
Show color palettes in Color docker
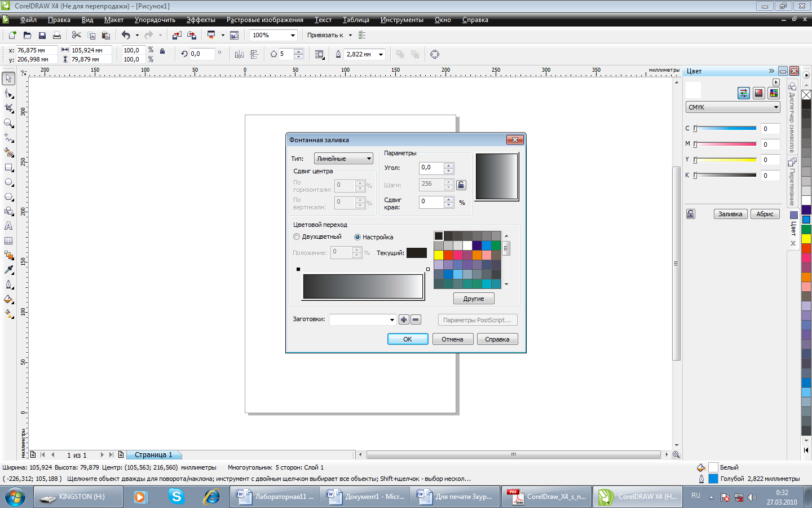[x=774, y=93]
